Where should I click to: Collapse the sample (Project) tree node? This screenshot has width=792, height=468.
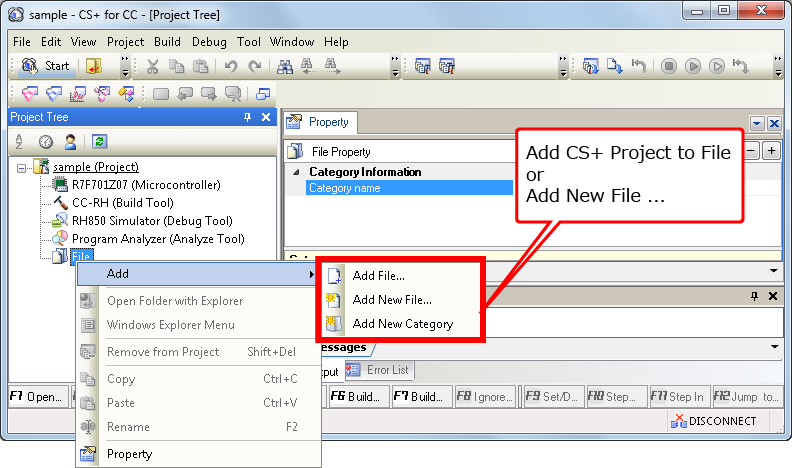(x=22, y=167)
